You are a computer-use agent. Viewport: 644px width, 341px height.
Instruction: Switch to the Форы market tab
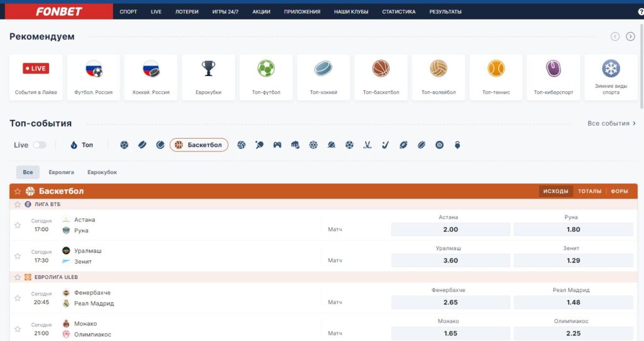pyautogui.click(x=619, y=191)
